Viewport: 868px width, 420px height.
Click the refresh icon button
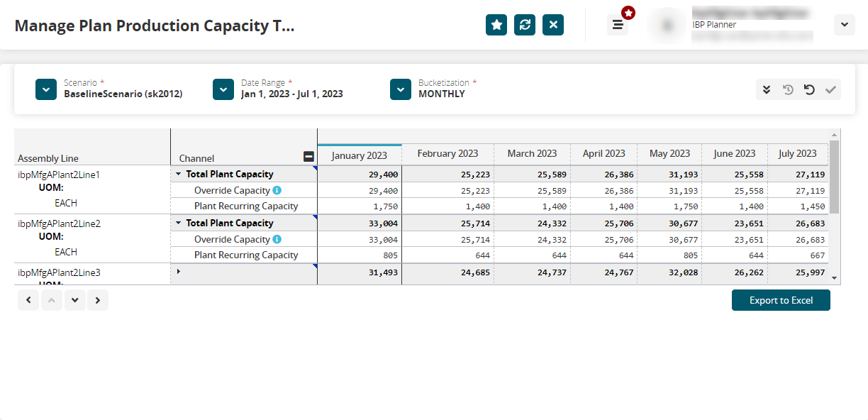[525, 25]
